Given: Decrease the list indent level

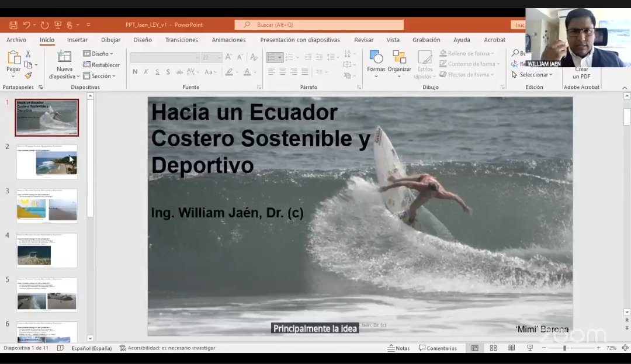Looking at the screenshot, I should coord(308,57).
